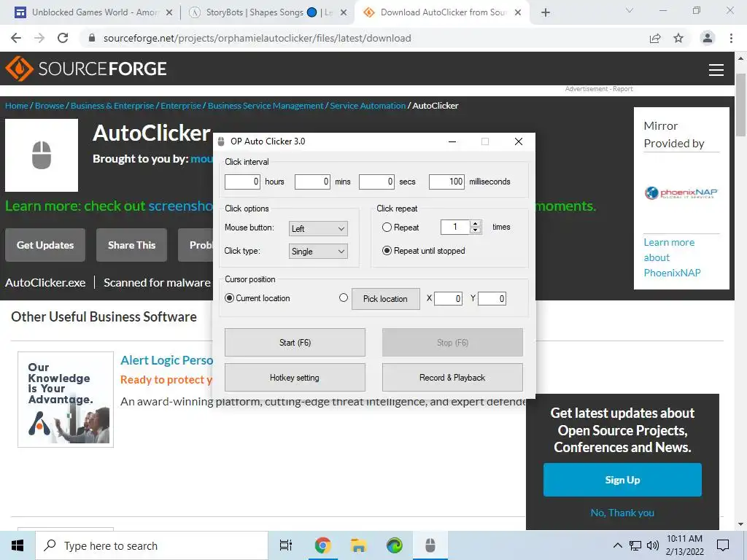
Task: Click the blue Sign Up button
Action: [x=622, y=480]
